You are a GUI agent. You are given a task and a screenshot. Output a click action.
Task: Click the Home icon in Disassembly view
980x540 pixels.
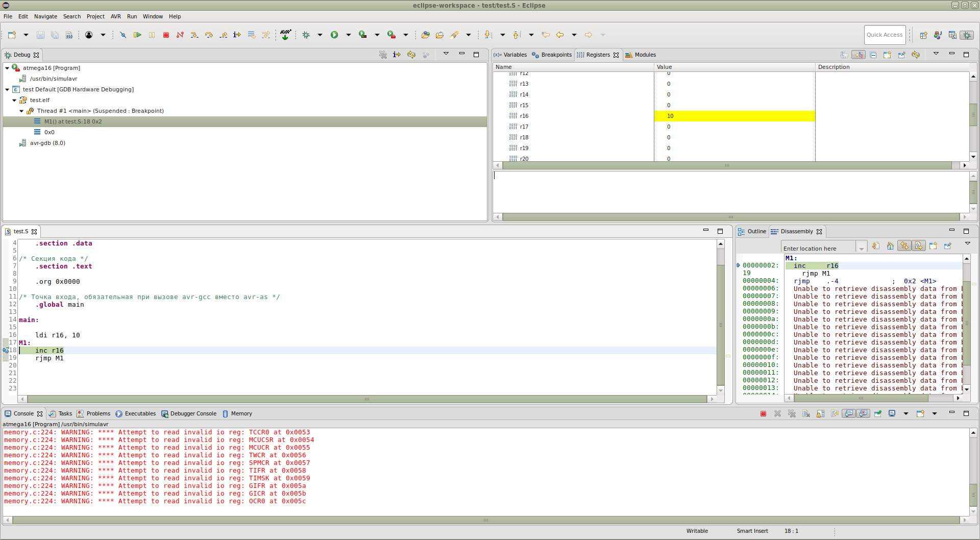pyautogui.click(x=890, y=246)
